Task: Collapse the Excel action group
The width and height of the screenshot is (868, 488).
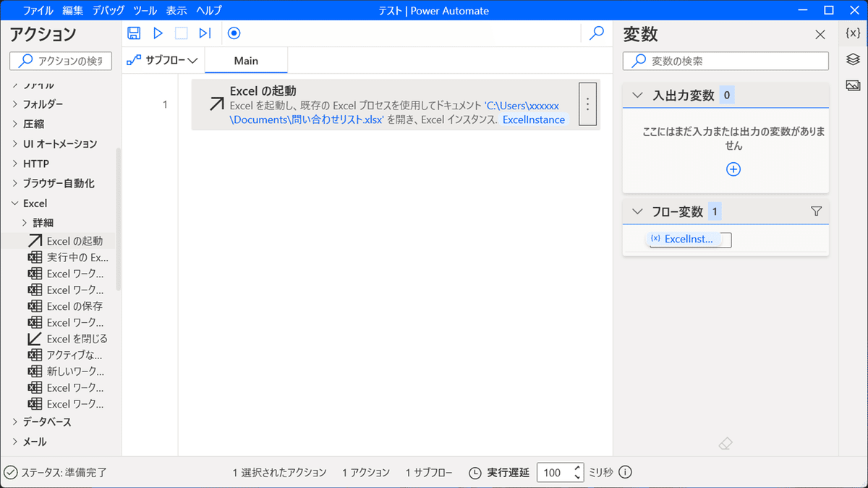Action: (x=15, y=203)
